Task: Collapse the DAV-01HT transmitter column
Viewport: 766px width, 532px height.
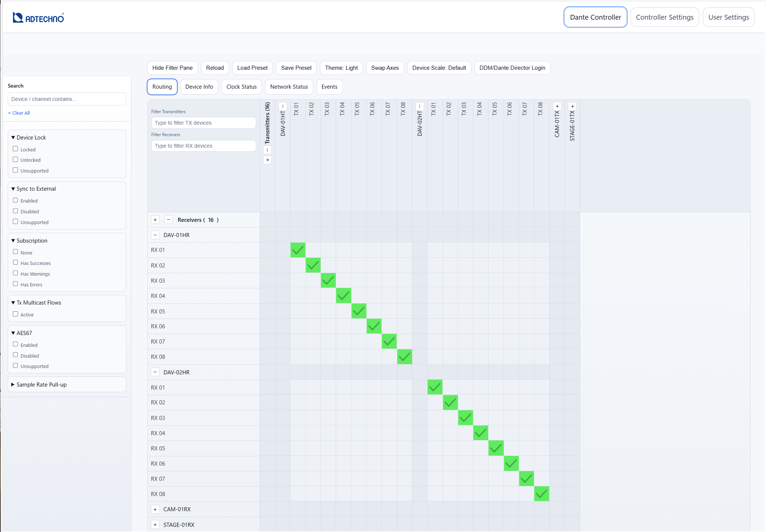Action: (x=283, y=106)
